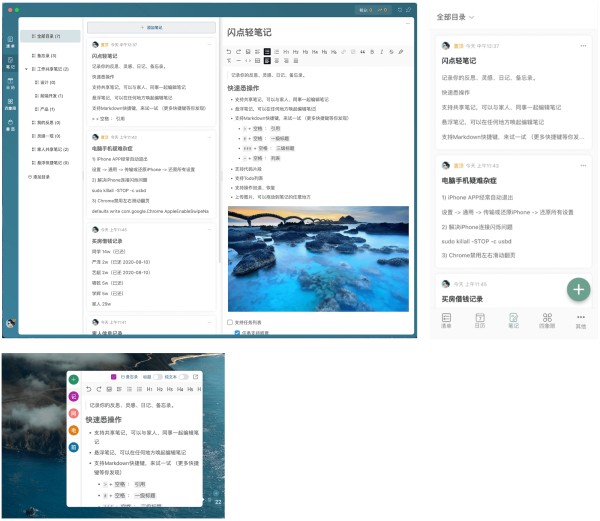The height and width of the screenshot is (521, 600).
Task: Uncheck the checked task below 支持任务列表
Action: (237, 333)
